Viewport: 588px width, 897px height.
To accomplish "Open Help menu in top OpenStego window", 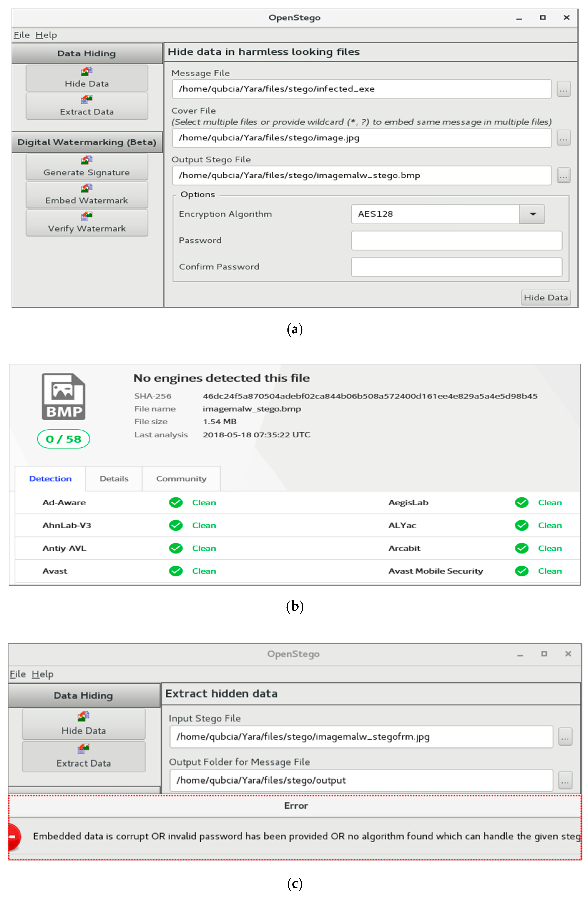I will tap(46, 35).
